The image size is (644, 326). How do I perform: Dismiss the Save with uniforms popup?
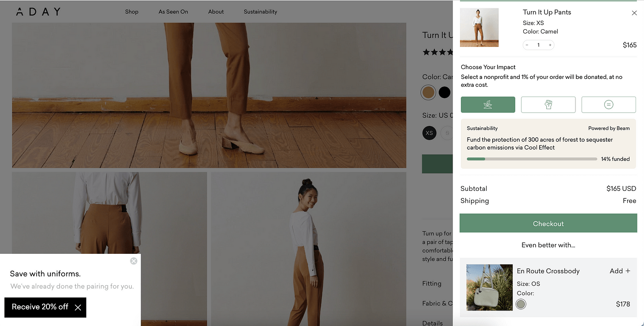pos(134,261)
